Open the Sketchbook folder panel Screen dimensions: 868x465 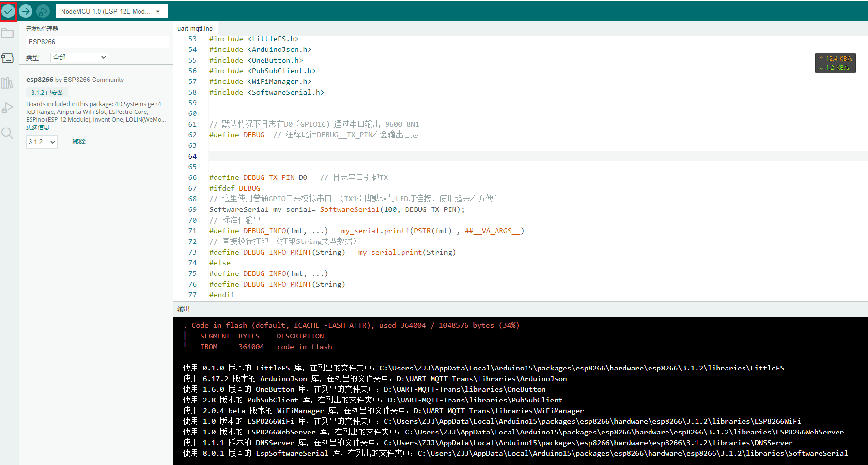[x=7, y=33]
